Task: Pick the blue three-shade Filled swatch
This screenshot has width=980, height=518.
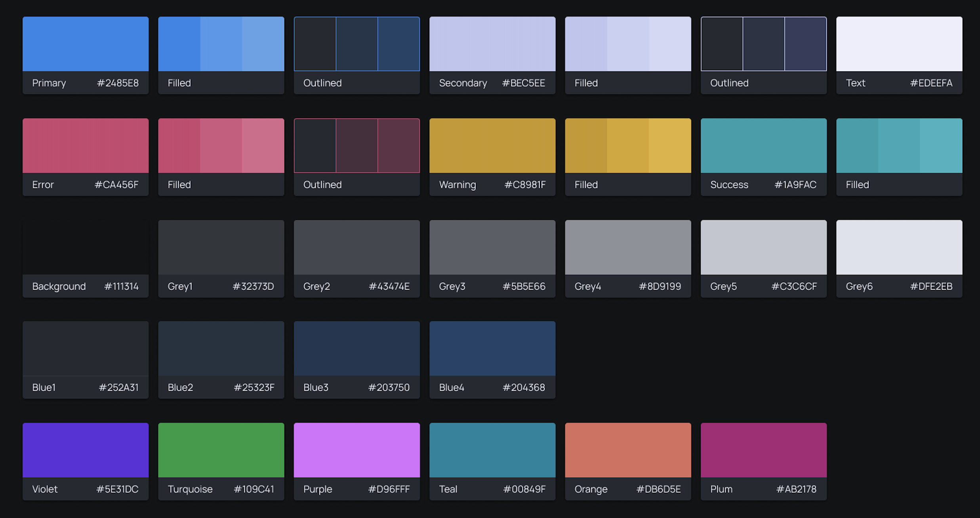Action: click(x=221, y=44)
